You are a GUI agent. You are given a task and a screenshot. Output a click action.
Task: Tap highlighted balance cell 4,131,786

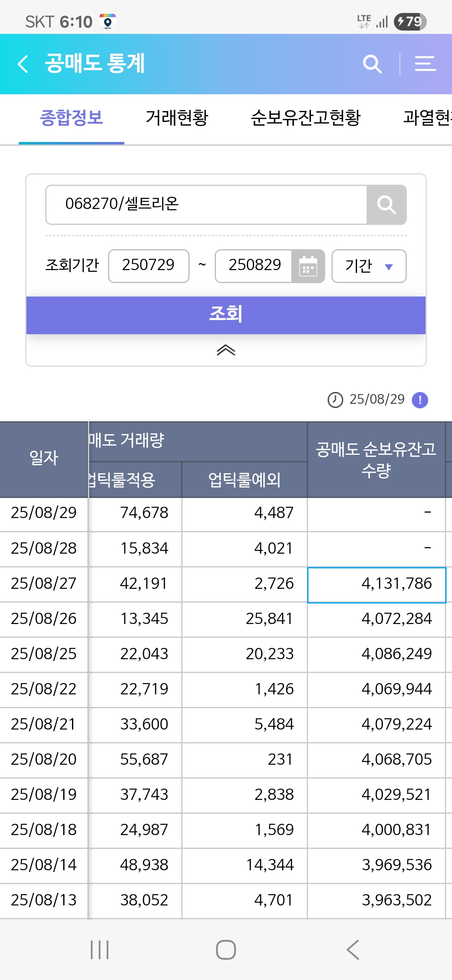pos(377,585)
